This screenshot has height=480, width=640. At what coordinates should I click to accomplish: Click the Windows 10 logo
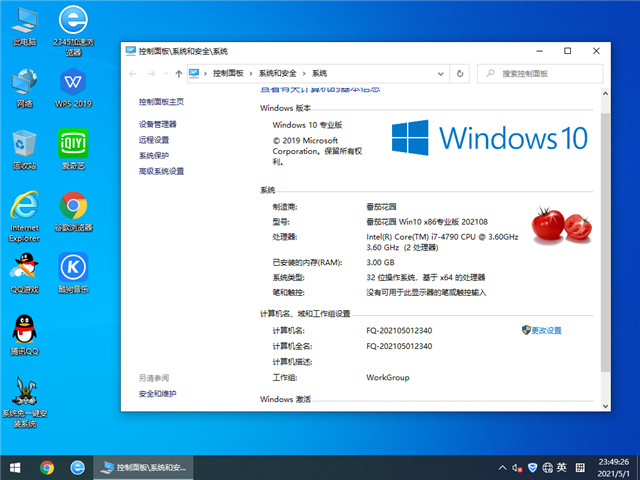489,138
